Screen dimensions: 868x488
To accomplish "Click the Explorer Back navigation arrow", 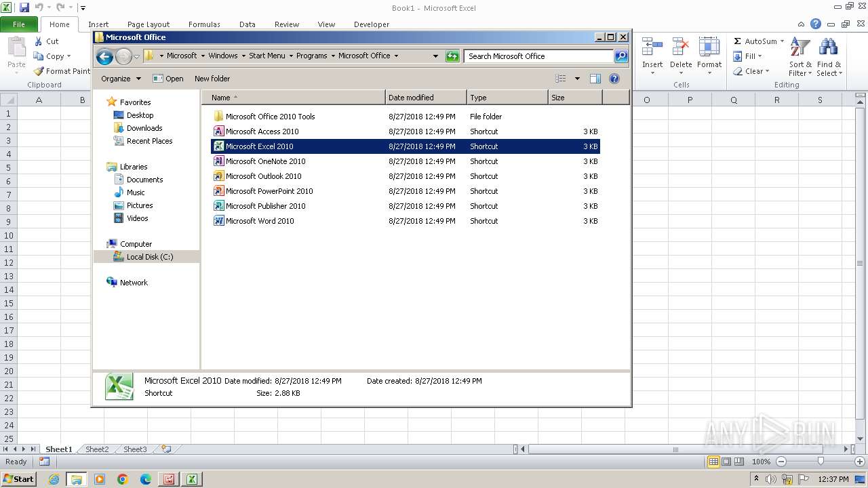I will pos(104,56).
